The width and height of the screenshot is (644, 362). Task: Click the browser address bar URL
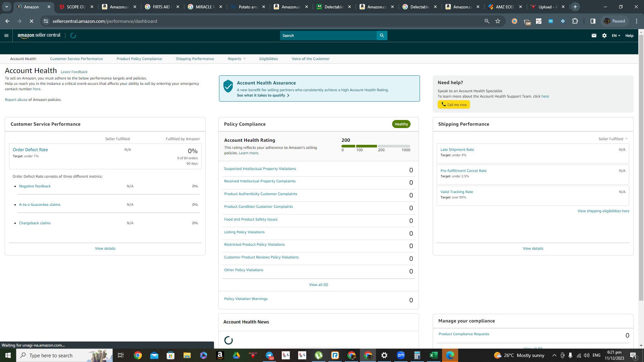[105, 21]
